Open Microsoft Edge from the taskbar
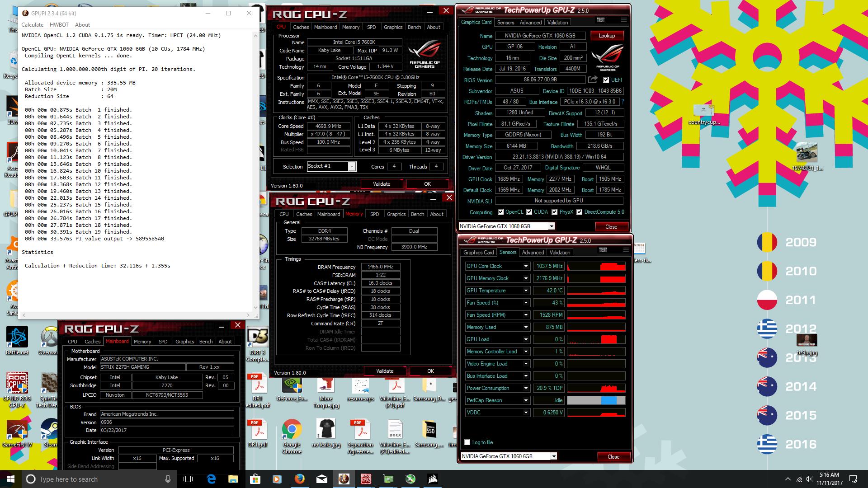The width and height of the screenshot is (868, 488). click(x=211, y=479)
